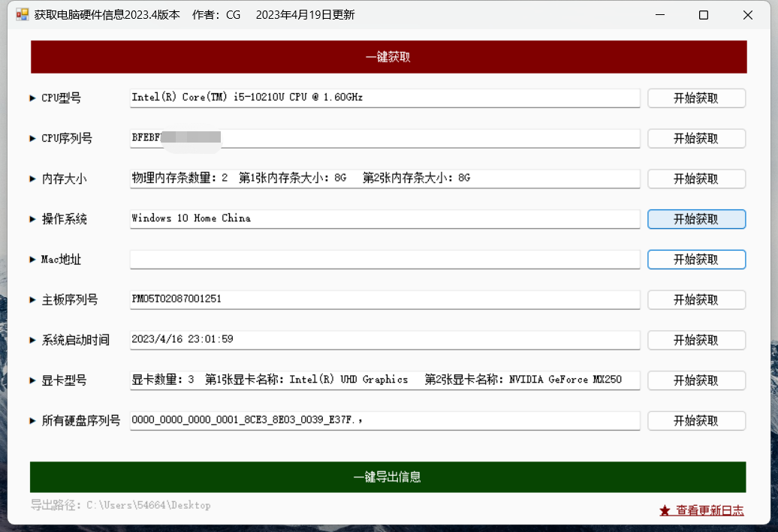Click the 内存大小 label

65,179
